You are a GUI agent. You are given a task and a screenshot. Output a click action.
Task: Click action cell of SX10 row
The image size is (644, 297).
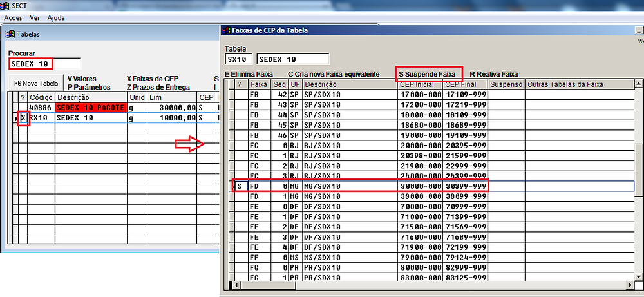(23, 118)
